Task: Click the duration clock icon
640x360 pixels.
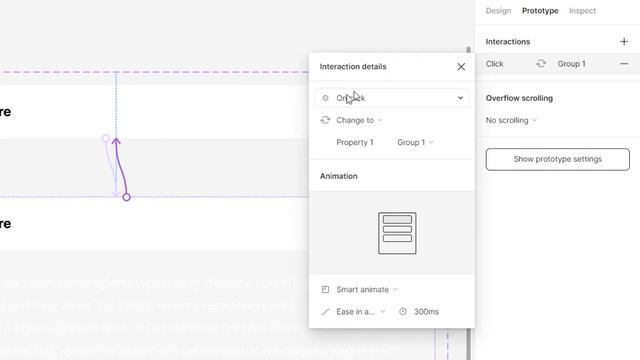Action: pos(403,311)
